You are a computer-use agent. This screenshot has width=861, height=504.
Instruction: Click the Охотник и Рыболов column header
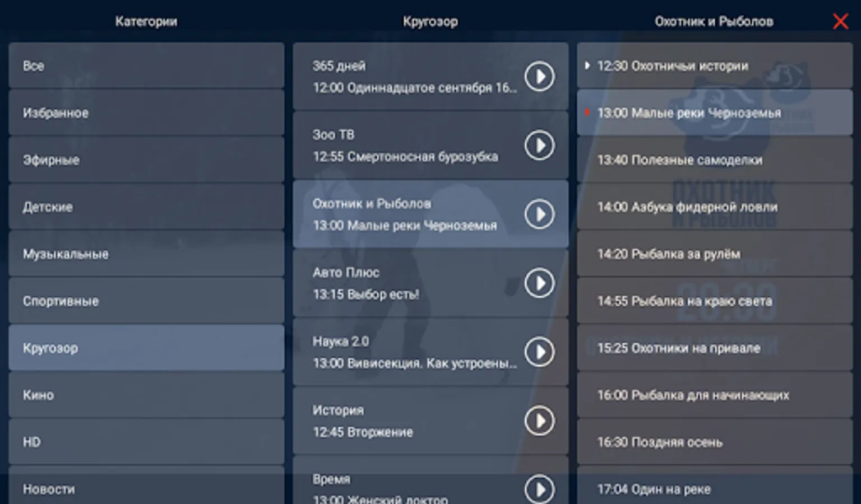714,21
